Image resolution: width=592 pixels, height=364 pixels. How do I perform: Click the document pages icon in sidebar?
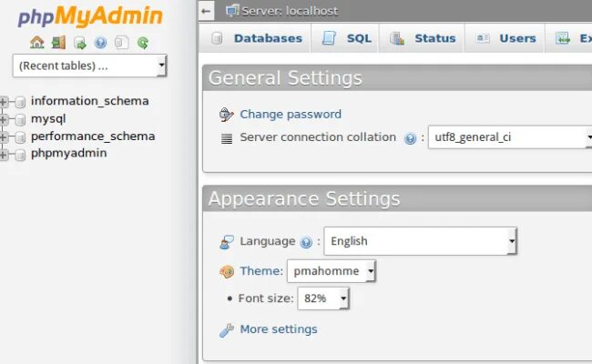tap(121, 42)
